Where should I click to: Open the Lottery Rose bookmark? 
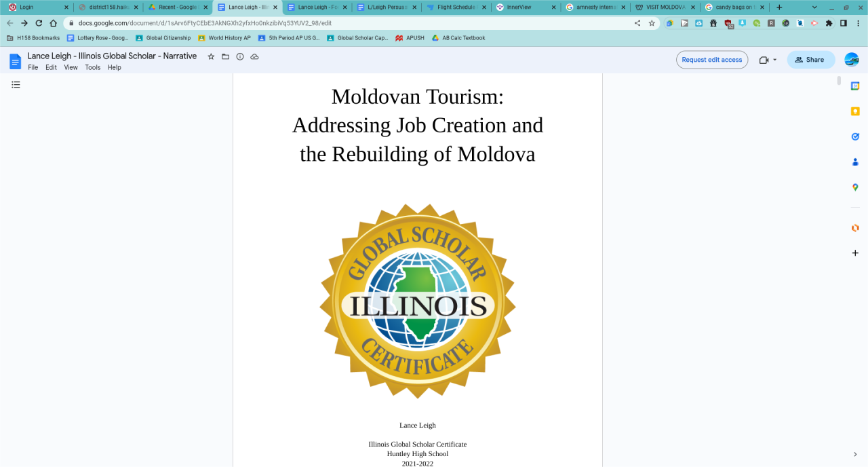[x=98, y=38]
